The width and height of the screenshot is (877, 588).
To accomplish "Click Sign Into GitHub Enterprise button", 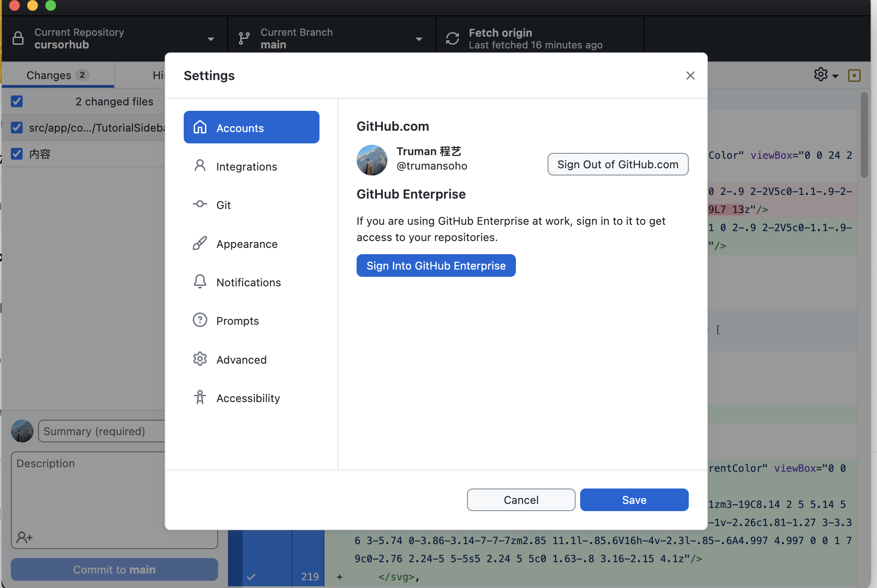I will 436,266.
